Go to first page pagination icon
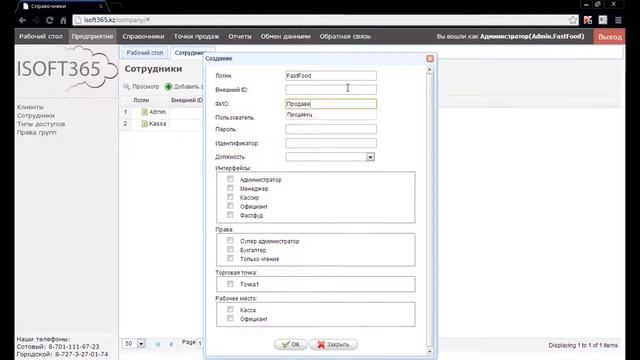 pyautogui.click(x=158, y=344)
